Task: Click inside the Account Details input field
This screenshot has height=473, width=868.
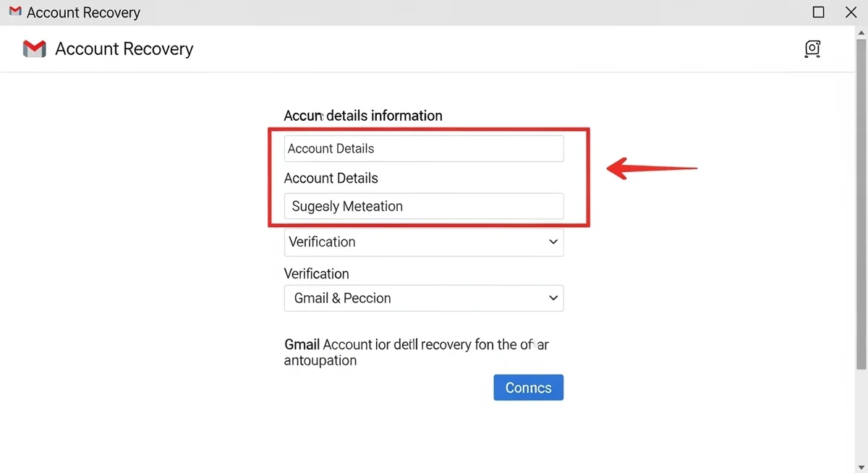Action: point(424,148)
